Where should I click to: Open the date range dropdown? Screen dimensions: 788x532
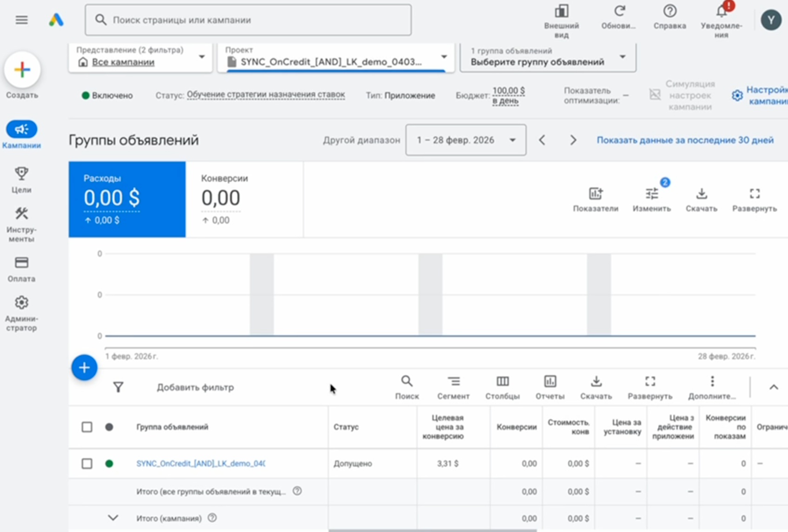(466, 140)
